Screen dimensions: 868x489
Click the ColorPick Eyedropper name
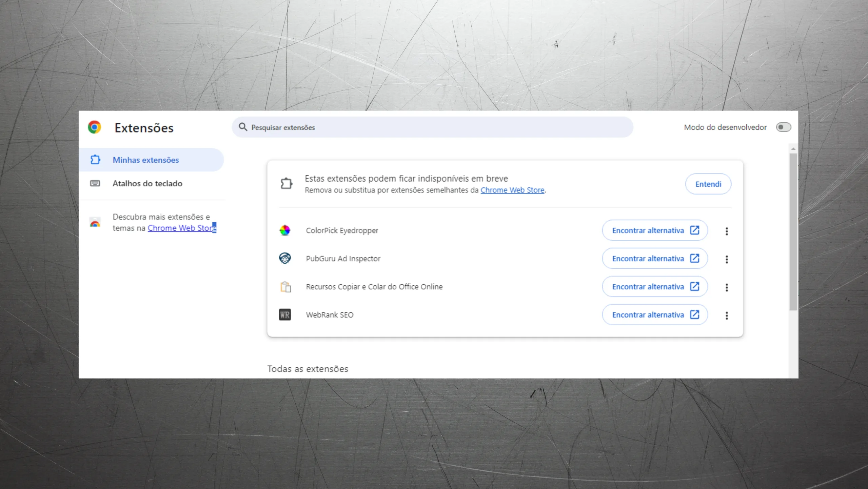[342, 230]
